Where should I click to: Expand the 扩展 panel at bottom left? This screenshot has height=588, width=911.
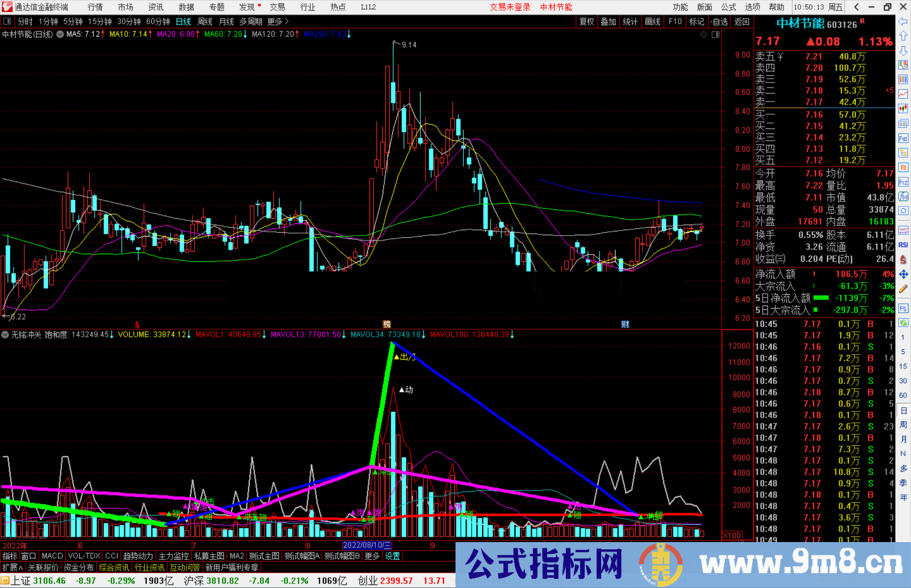click(13, 567)
